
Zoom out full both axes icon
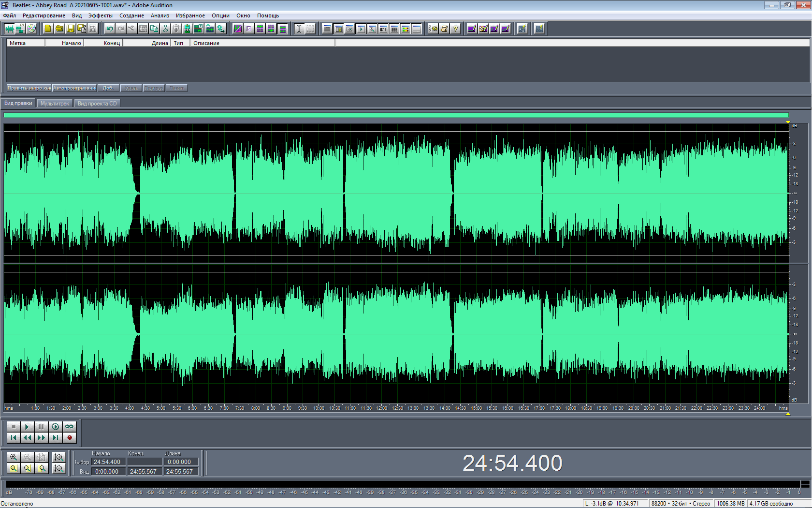pyautogui.click(x=42, y=457)
